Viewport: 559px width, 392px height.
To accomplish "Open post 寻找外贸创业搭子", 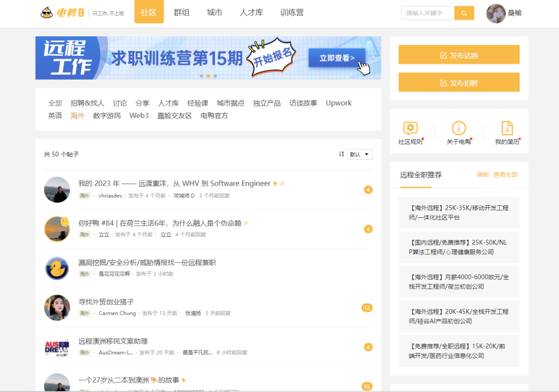I will coord(106,302).
